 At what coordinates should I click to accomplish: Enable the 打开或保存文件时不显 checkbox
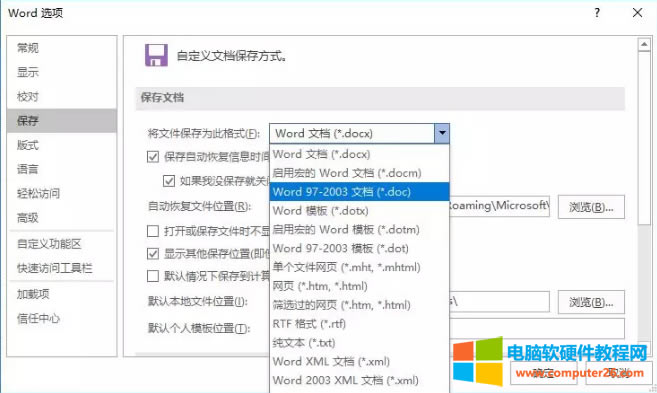click(153, 231)
